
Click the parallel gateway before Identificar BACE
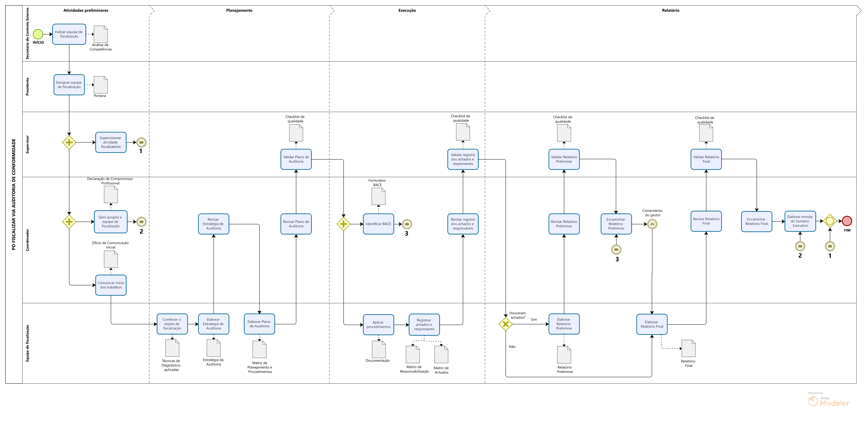coord(343,224)
